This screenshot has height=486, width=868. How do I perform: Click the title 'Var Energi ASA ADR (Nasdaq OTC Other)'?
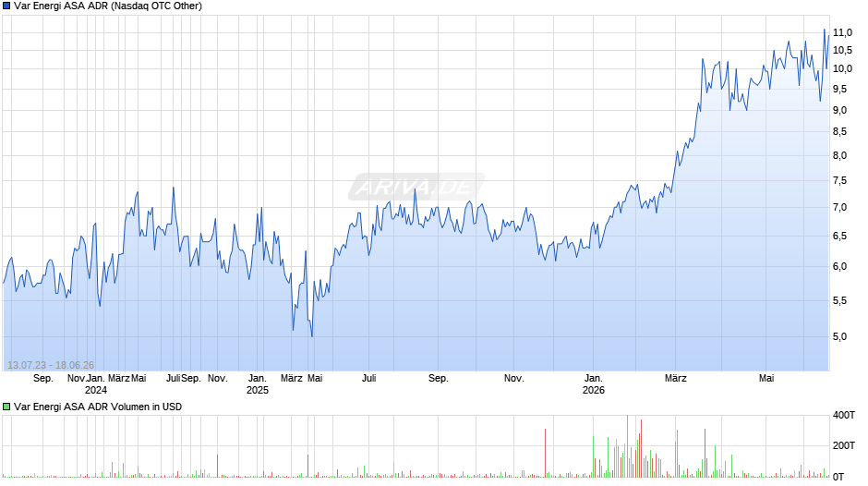[108, 6]
